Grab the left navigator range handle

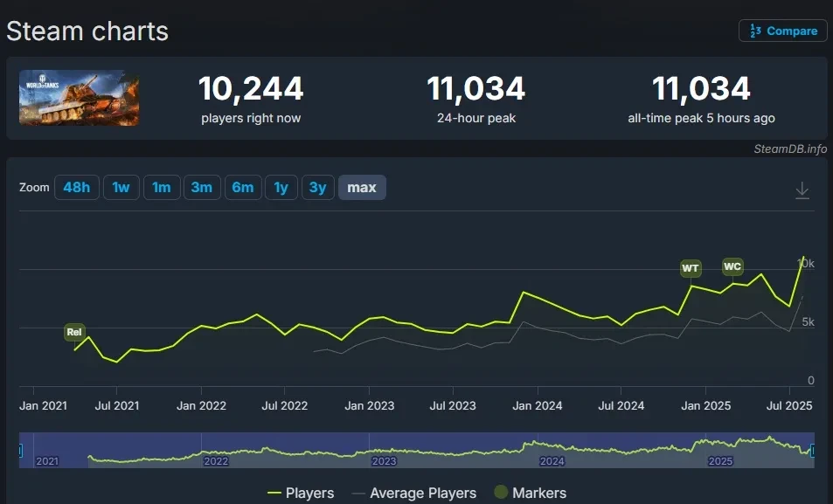pos(20,451)
